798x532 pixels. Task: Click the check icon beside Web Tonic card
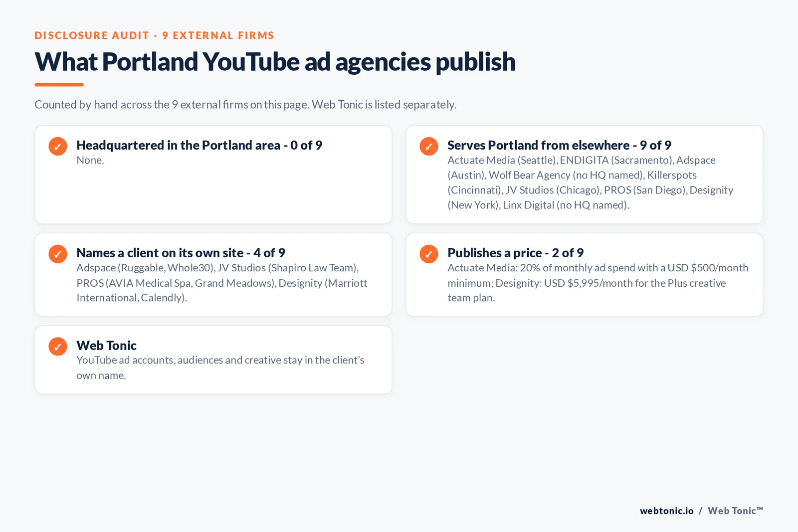(58, 347)
